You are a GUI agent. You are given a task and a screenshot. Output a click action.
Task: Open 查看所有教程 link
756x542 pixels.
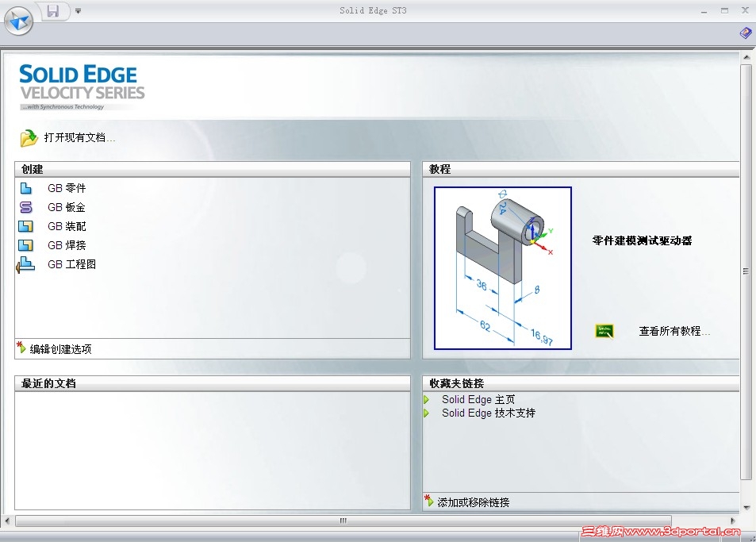click(674, 331)
